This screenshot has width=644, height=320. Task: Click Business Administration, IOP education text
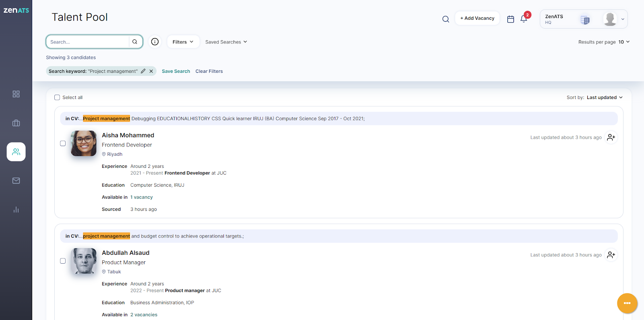[x=162, y=303]
